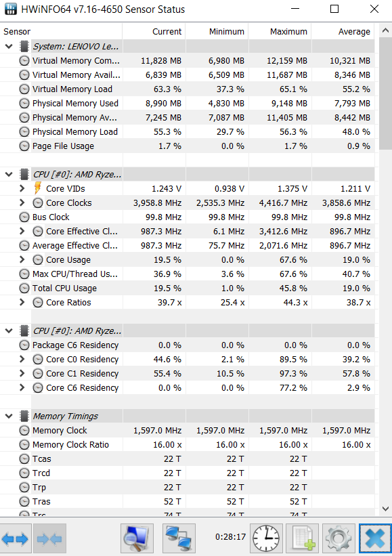Click the shrink view arrows button
392x556 pixels.
tap(49, 538)
